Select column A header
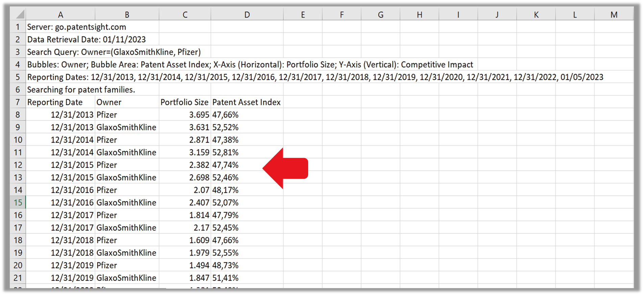This screenshot has height=295, width=644. [60, 14]
